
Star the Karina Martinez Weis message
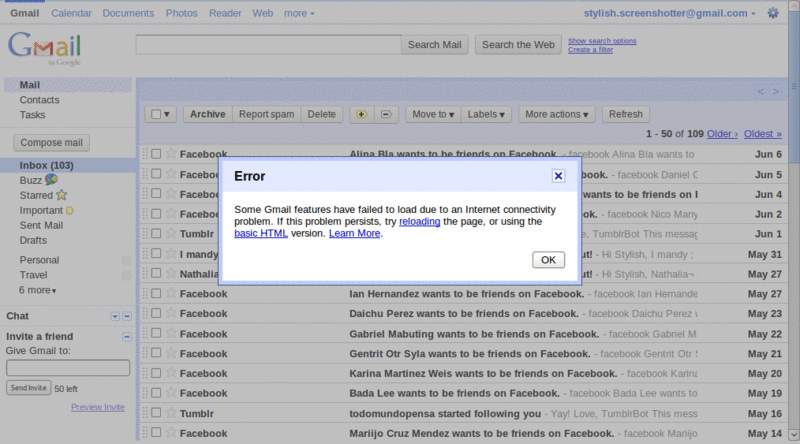tap(171, 373)
